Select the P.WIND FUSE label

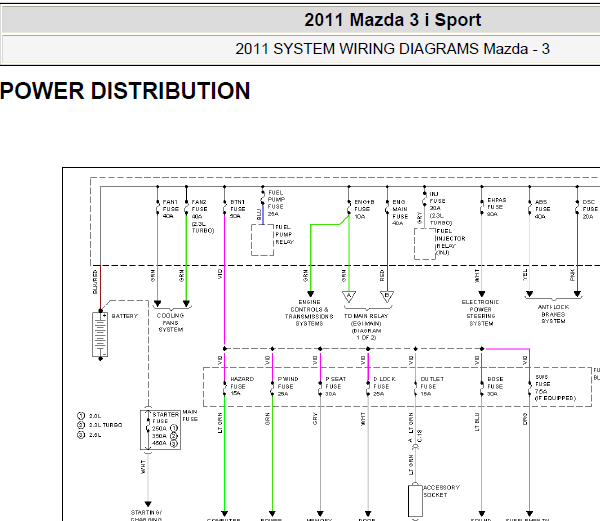coord(288,386)
